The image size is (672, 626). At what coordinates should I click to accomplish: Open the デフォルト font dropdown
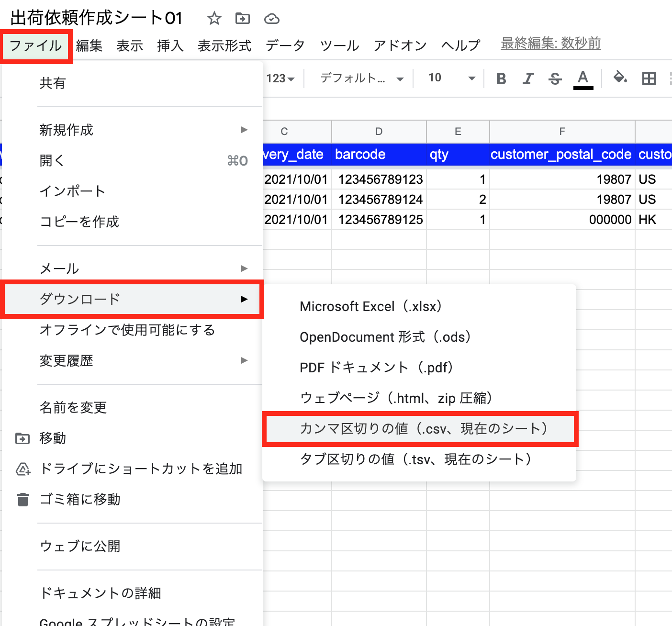tap(361, 78)
